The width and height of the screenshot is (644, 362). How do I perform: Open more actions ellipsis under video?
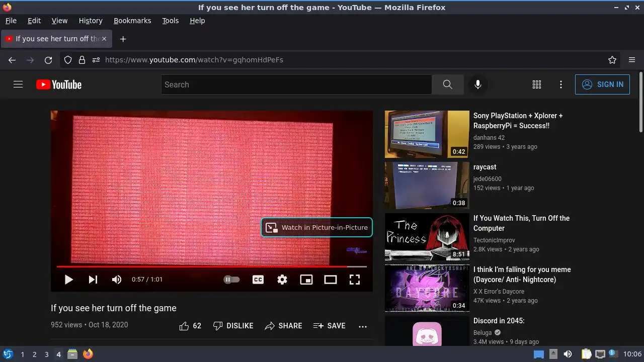(x=363, y=326)
